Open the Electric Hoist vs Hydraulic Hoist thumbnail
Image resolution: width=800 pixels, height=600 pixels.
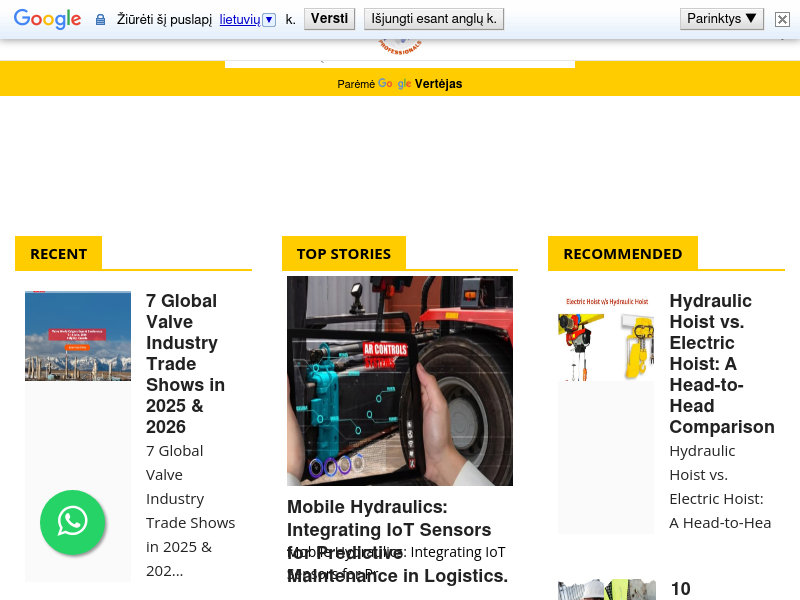tap(606, 336)
